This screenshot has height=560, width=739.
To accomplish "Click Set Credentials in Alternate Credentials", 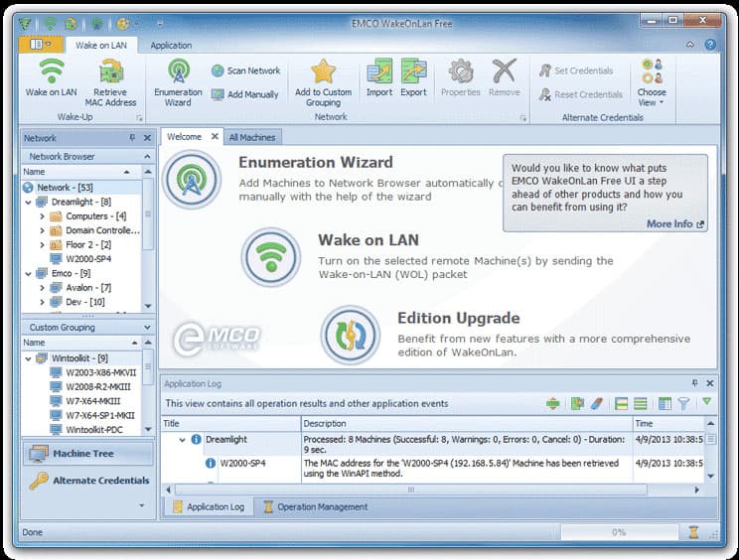I will point(576,70).
